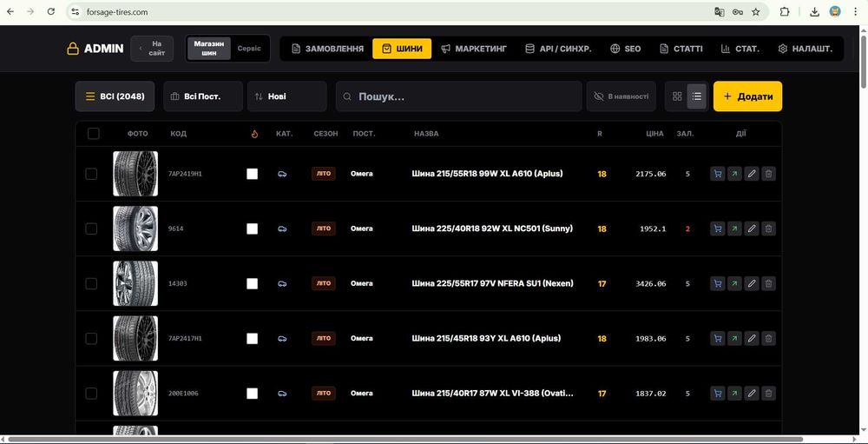Open ВСІ (2048) category dropdown
Viewport: 868px width, 444px height.
115,96
